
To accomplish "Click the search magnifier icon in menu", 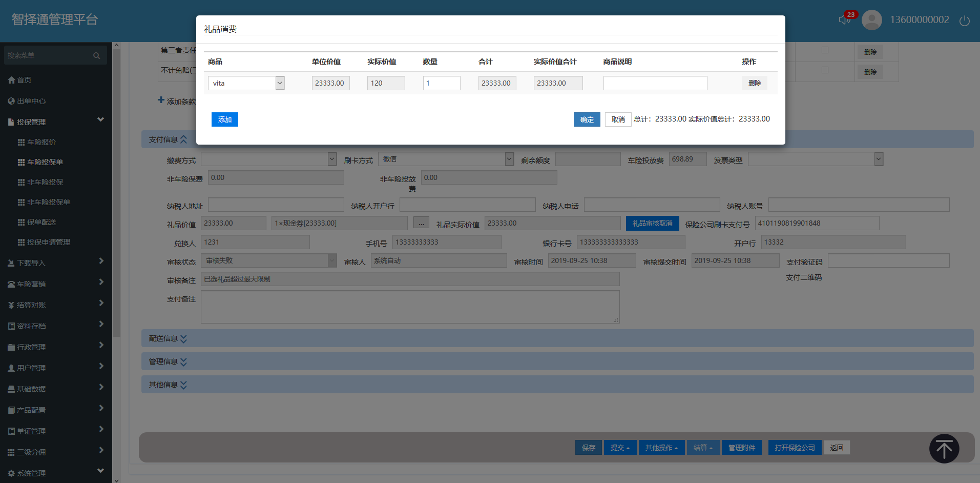I will (x=96, y=55).
